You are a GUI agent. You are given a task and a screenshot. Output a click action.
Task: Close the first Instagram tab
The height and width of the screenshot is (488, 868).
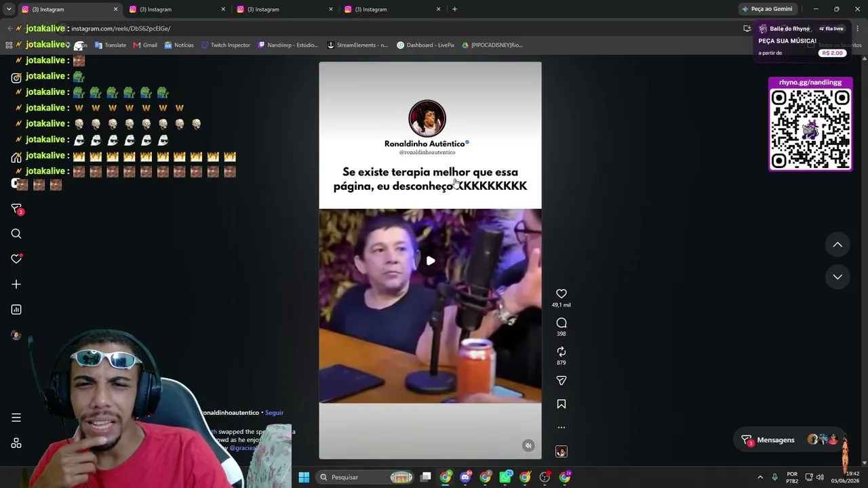pyautogui.click(x=115, y=9)
